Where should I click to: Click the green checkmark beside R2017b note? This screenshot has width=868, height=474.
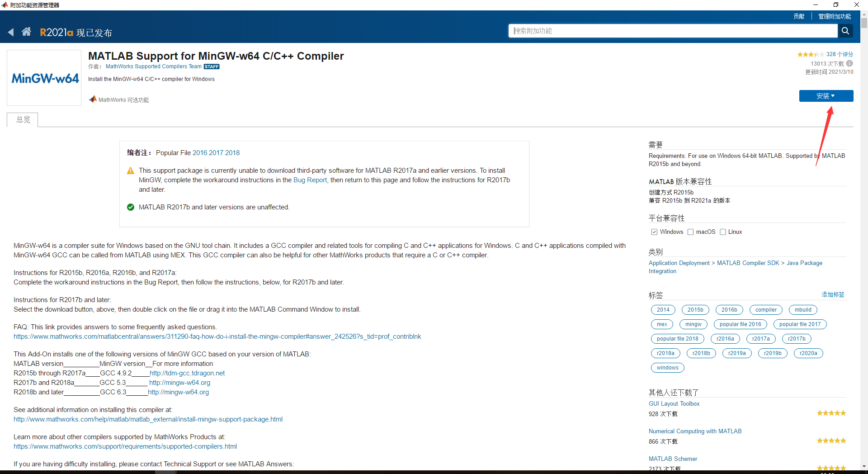(x=130, y=207)
